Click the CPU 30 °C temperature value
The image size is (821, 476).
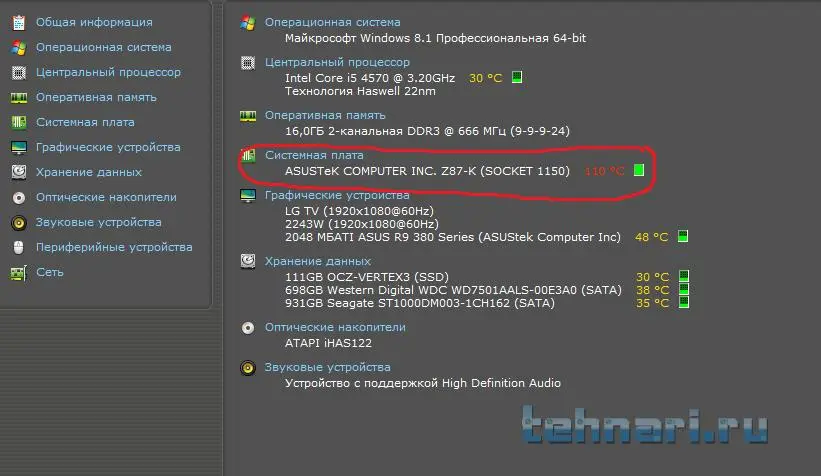coord(485,78)
